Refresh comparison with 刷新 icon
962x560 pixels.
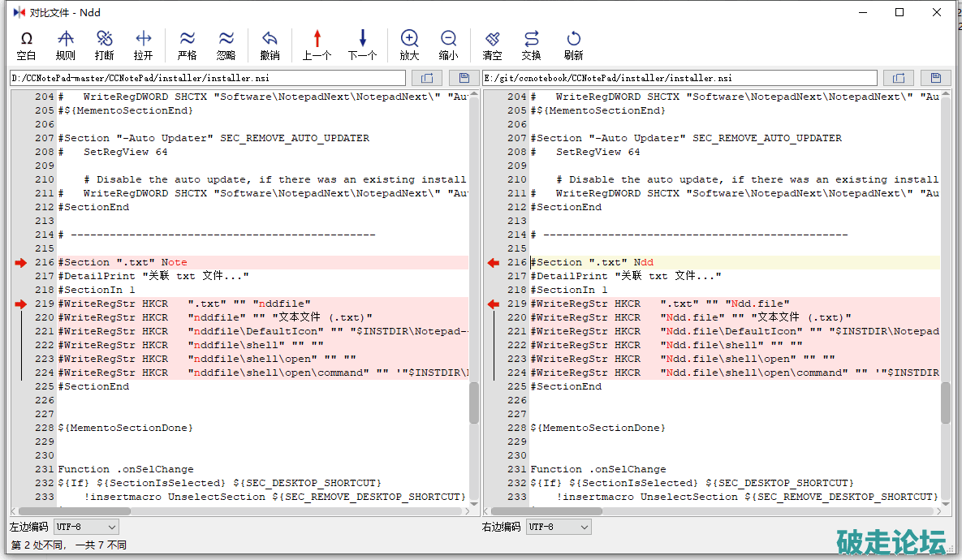pyautogui.click(x=574, y=45)
